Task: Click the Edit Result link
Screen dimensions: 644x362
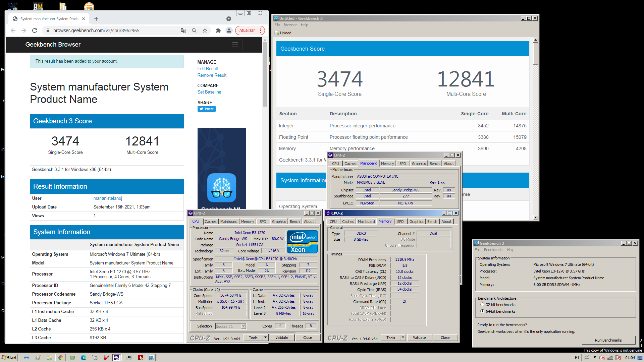Action: tap(208, 68)
